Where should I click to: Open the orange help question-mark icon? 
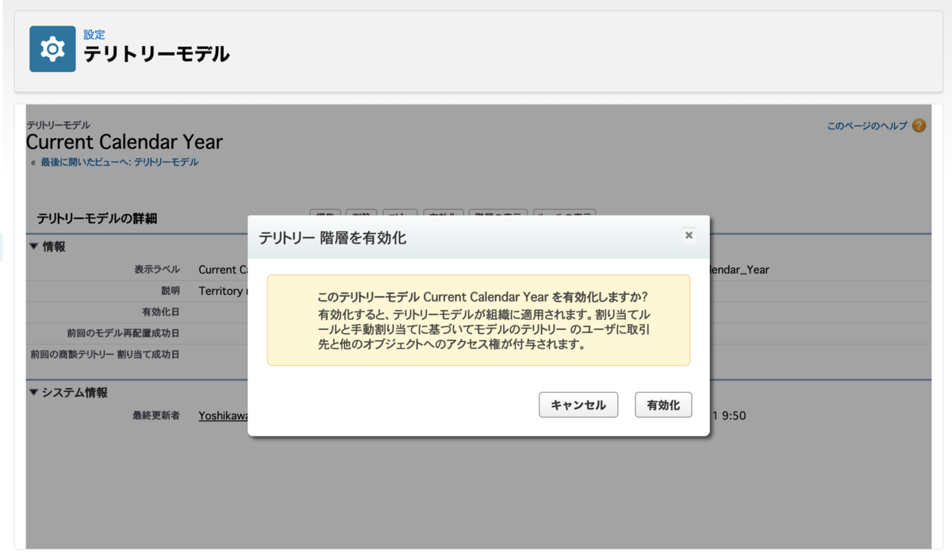point(918,125)
